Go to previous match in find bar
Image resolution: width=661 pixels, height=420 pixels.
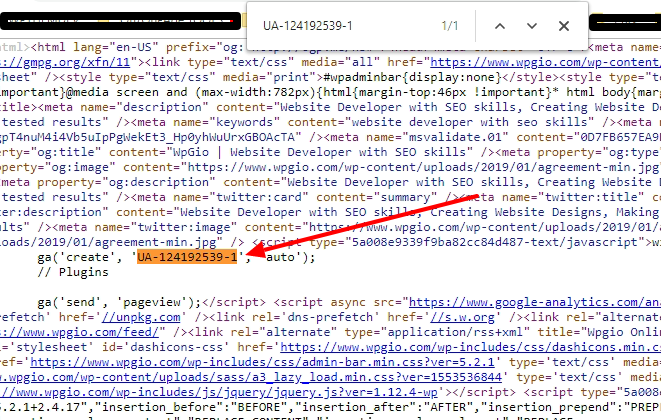coord(500,26)
